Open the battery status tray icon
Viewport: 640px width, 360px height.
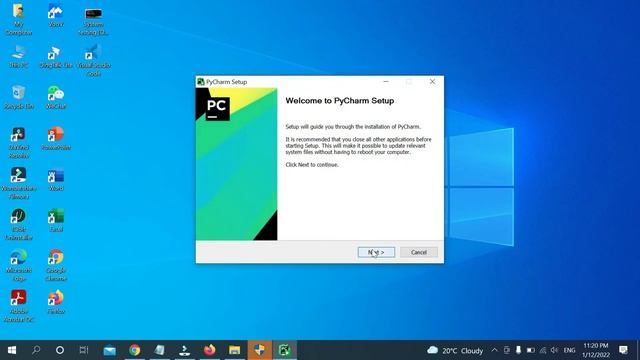[x=531, y=350]
